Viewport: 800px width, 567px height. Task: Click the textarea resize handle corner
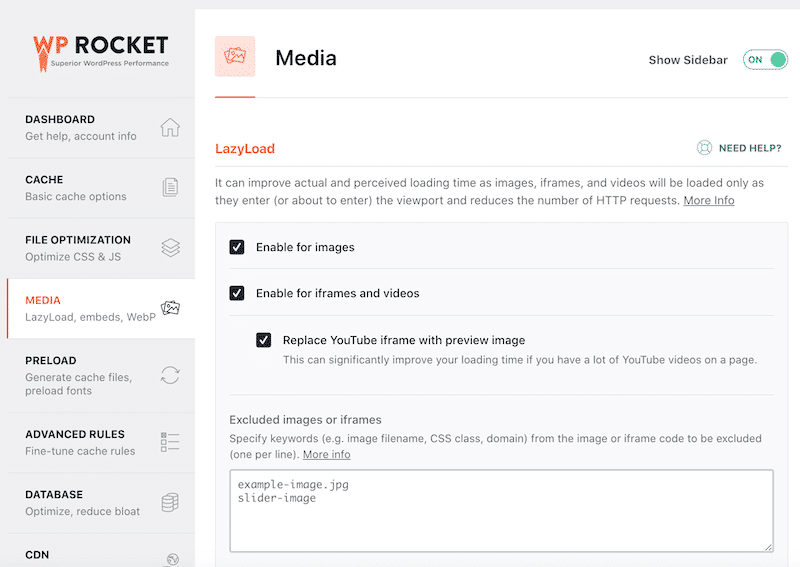(769, 547)
